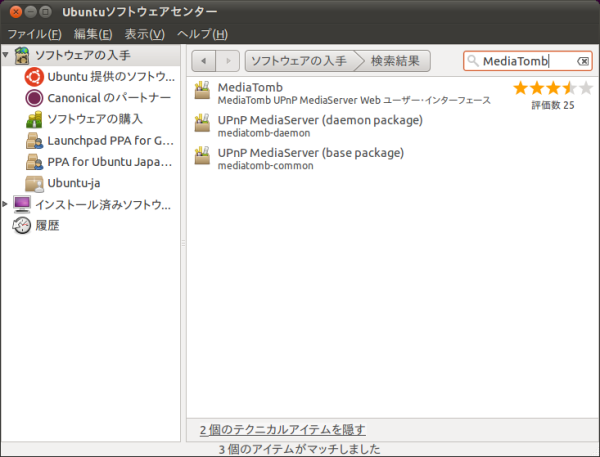The height and width of the screenshot is (457, 600).
Task: Click the Ubuntu logo icon in sidebar
Action: (33, 76)
